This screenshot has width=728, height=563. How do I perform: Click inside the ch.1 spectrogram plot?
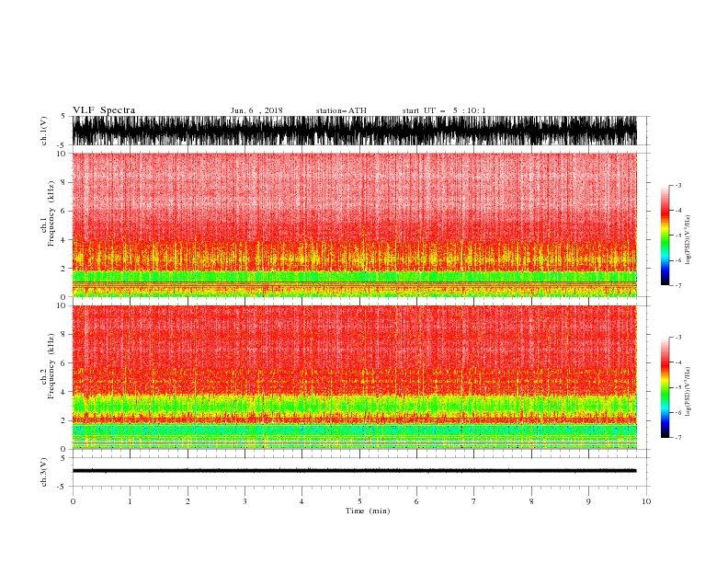(x=354, y=224)
